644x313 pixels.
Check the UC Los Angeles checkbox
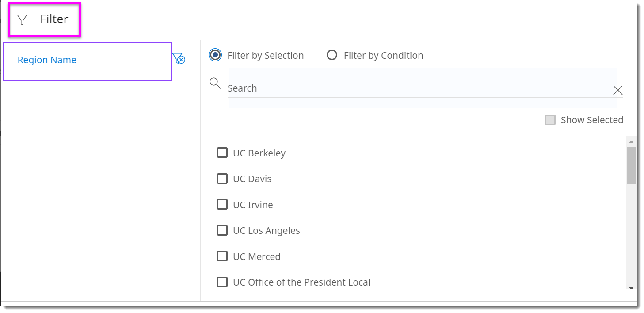click(x=222, y=230)
